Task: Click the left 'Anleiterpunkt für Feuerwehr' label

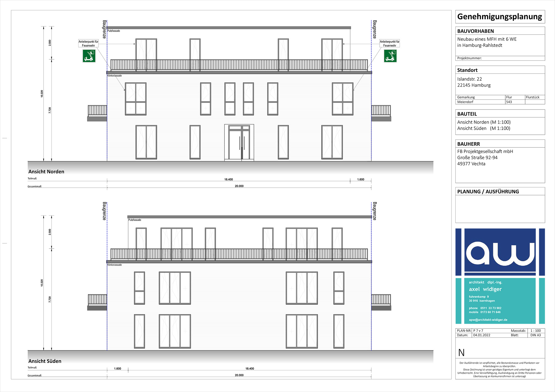Action: point(88,44)
